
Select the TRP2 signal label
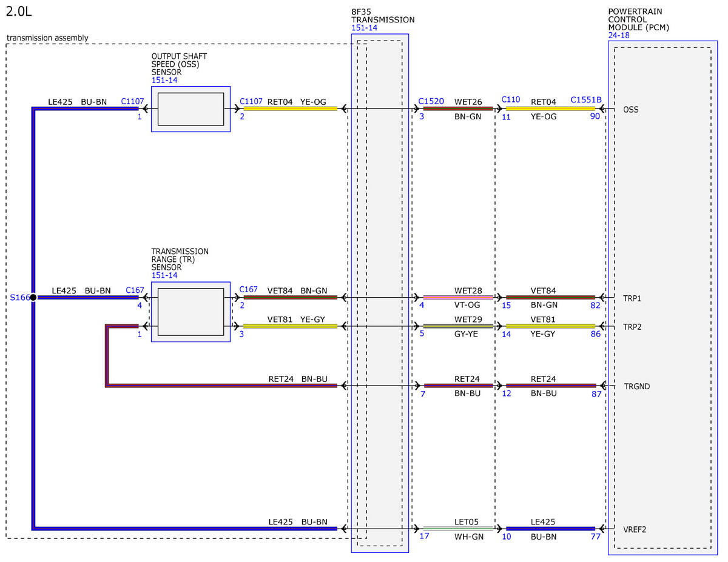tap(632, 327)
